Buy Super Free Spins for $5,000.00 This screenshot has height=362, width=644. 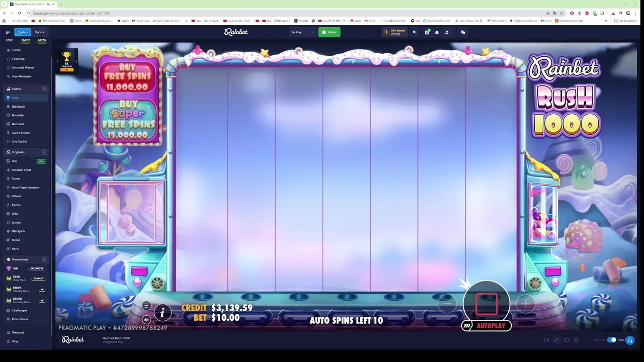pyautogui.click(x=128, y=120)
